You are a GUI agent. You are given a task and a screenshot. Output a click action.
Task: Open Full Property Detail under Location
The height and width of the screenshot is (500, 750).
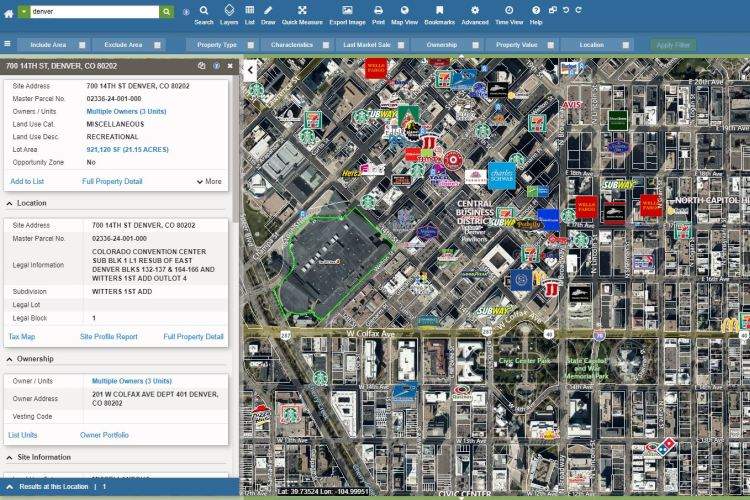coord(193,337)
